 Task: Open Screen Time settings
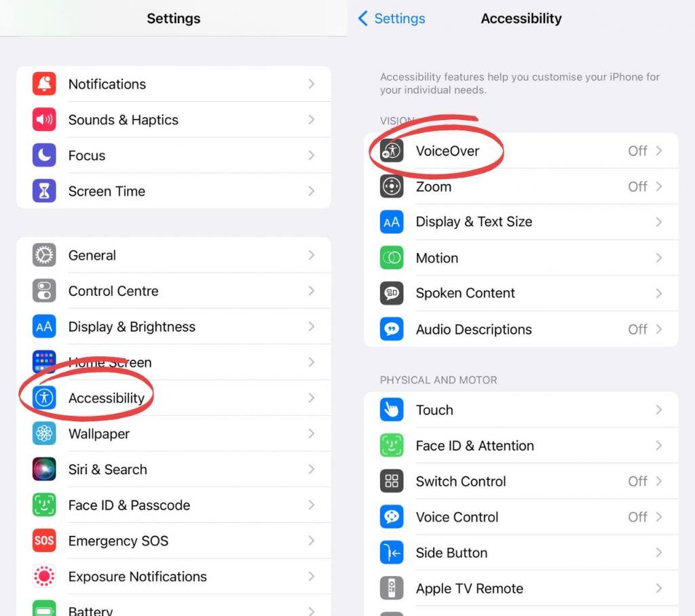(174, 191)
